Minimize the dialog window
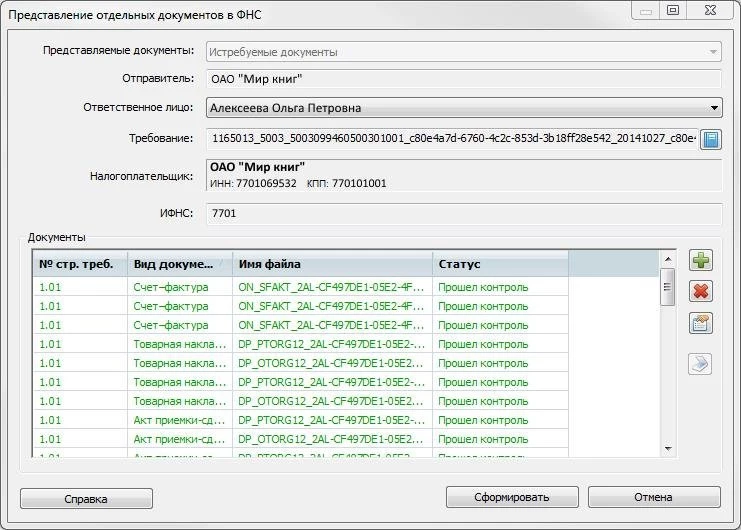 tap(646, 10)
